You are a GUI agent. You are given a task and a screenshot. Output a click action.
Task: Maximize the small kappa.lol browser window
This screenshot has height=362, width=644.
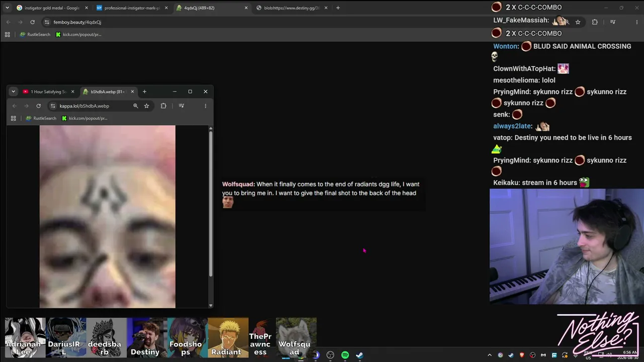coord(190,92)
